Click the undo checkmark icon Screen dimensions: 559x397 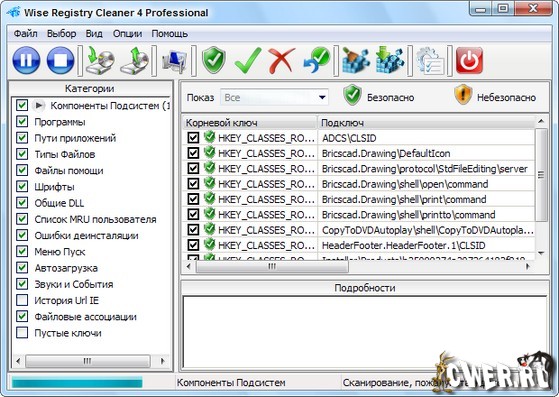click(x=317, y=60)
